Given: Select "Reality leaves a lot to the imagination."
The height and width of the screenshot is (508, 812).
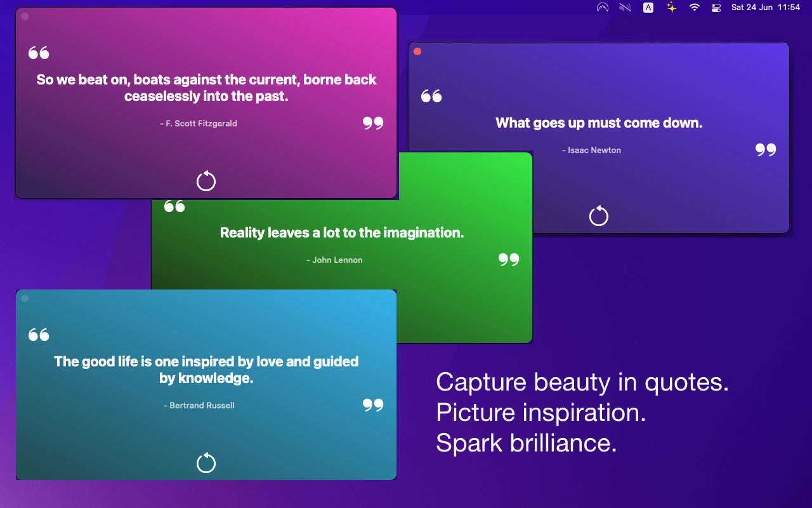Looking at the screenshot, I should point(342,233).
